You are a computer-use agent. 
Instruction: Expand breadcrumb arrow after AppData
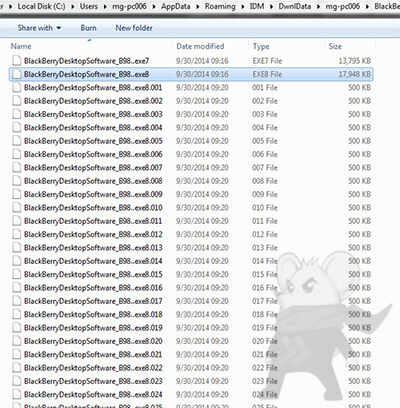pyautogui.click(x=197, y=6)
